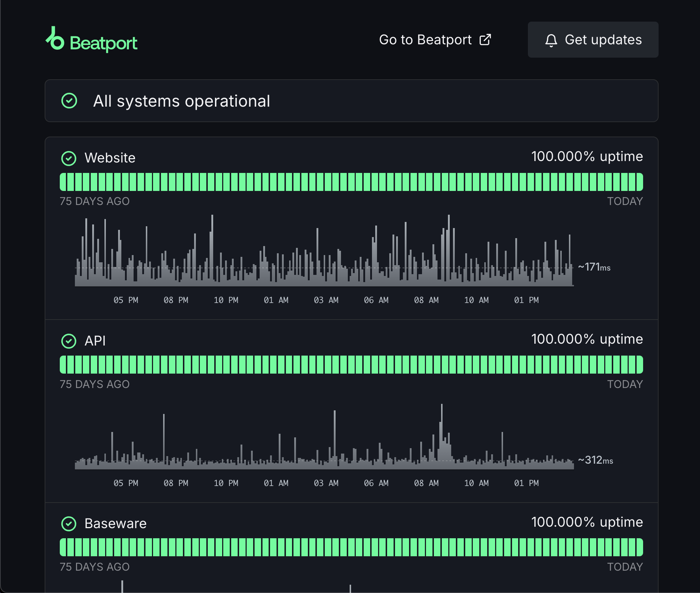The width and height of the screenshot is (700, 593).
Task: Click the API 100.000% uptime value
Action: pos(587,339)
